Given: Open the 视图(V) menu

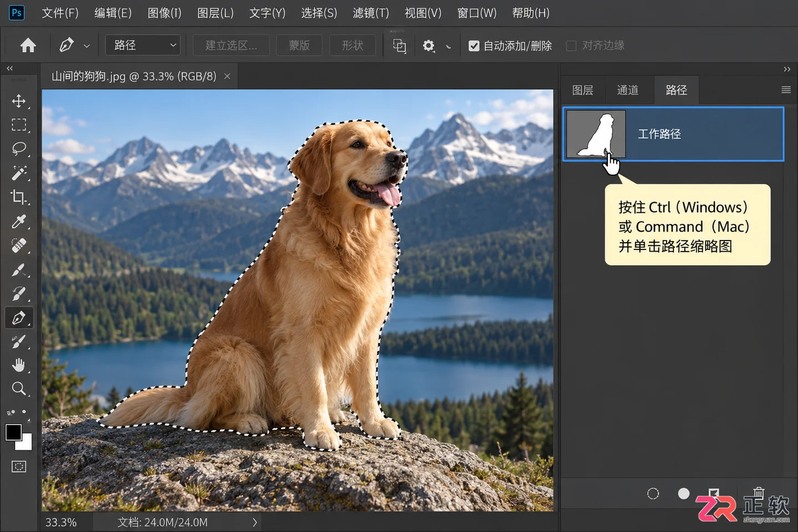Looking at the screenshot, I should [423, 13].
